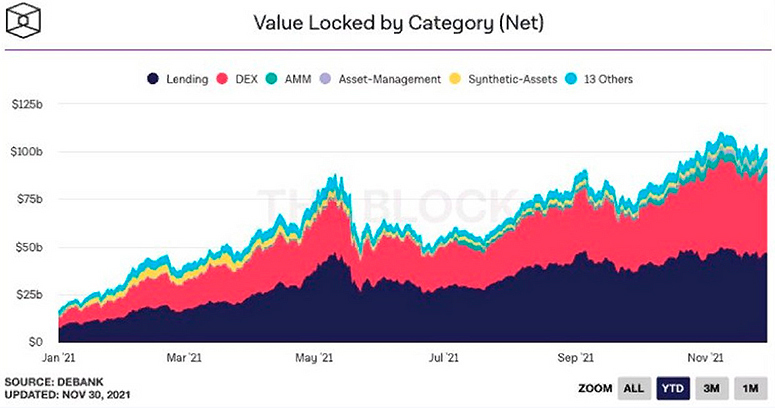Set zoom to 3M

pos(709,387)
